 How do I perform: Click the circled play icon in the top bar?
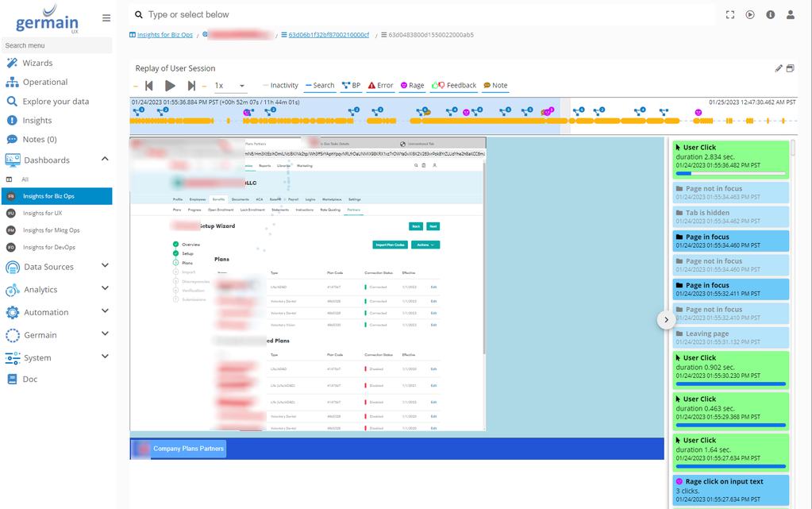pos(749,13)
